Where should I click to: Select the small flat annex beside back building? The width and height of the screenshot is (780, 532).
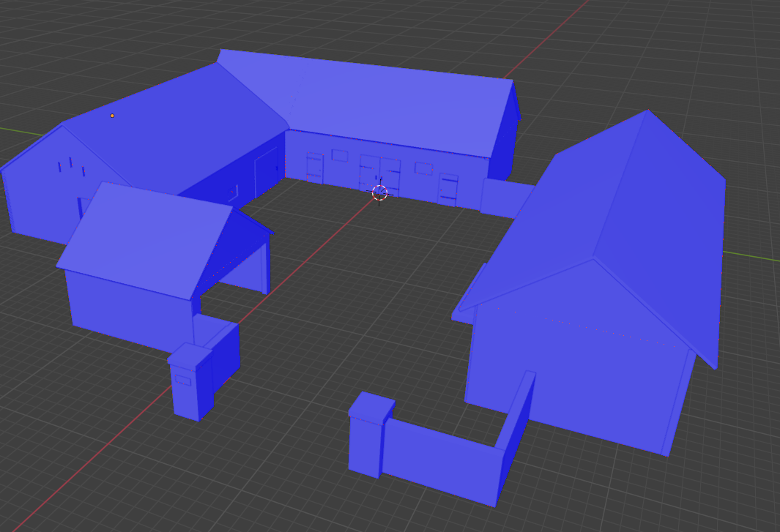[x=506, y=198]
